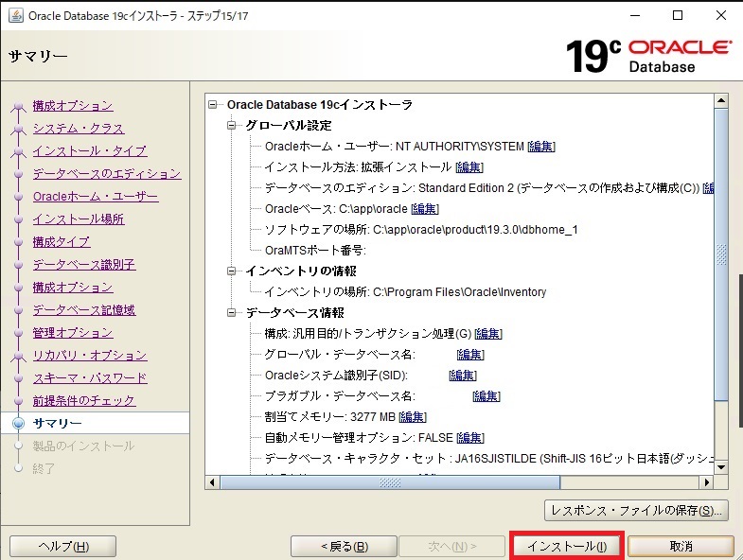Cancel the installer with 取消 button

coord(681,546)
